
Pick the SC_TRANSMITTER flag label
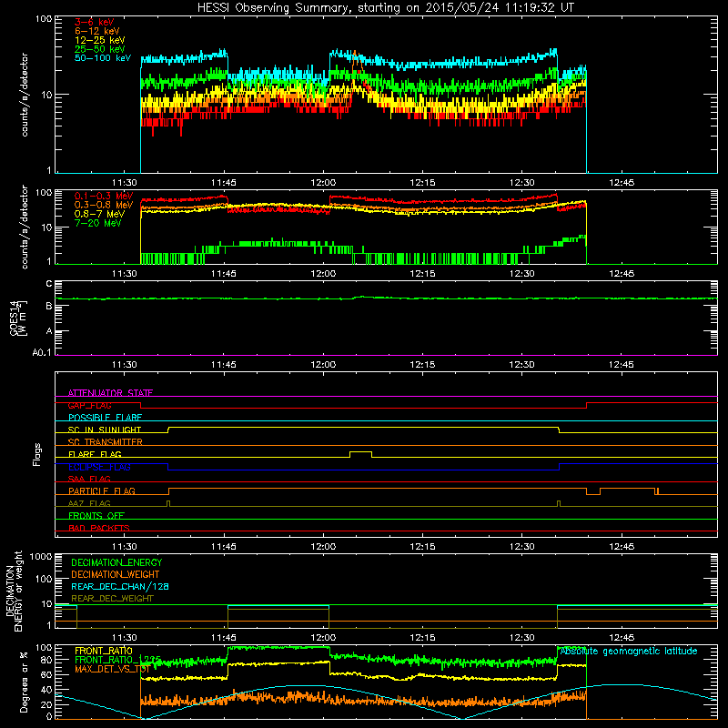point(106,442)
